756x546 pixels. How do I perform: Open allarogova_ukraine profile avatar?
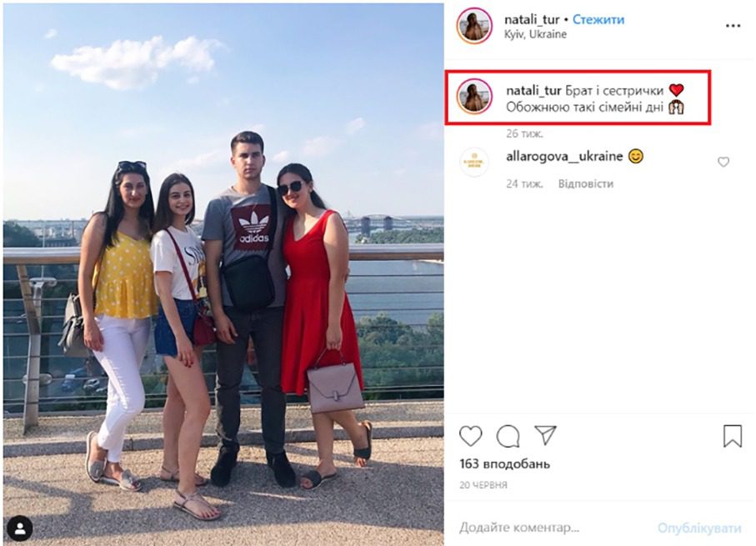click(x=474, y=162)
